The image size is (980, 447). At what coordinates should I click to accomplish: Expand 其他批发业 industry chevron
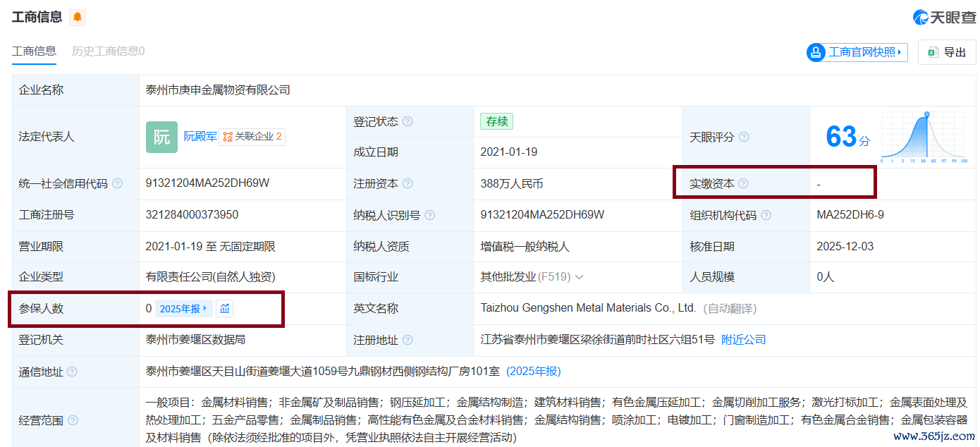[580, 277]
